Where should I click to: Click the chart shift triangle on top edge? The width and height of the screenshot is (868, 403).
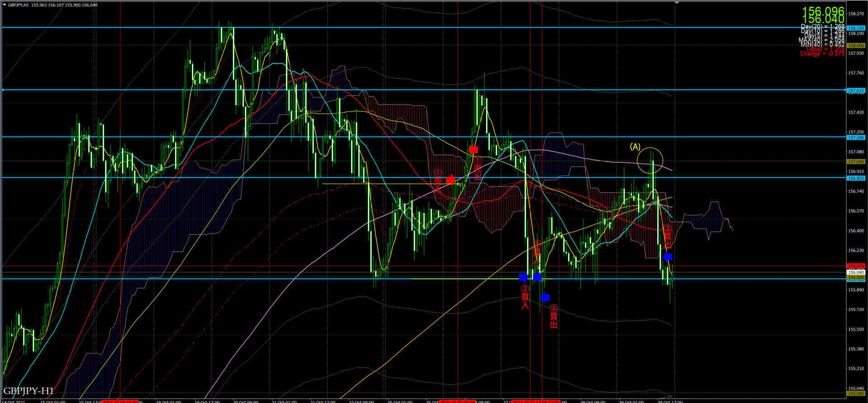[x=677, y=3]
